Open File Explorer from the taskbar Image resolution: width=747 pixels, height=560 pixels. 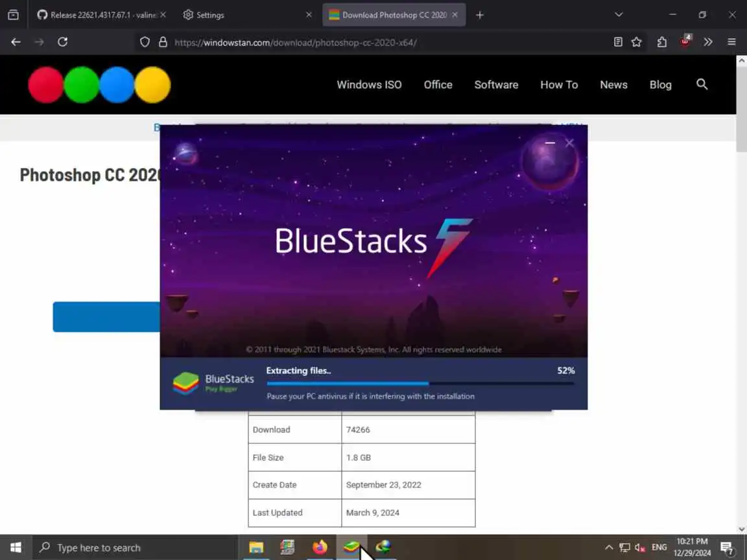point(256,548)
